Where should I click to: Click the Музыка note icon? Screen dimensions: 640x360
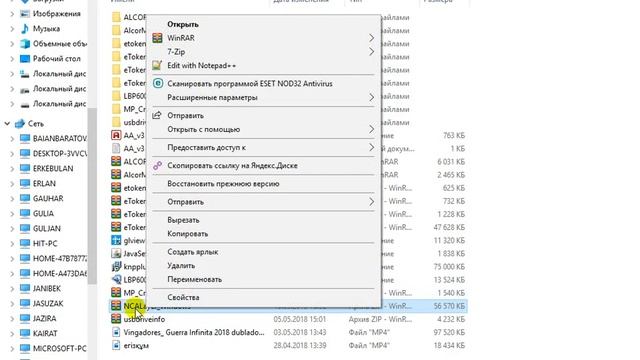25,29
